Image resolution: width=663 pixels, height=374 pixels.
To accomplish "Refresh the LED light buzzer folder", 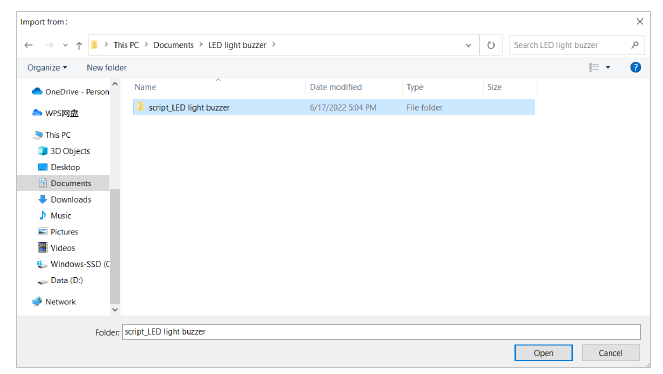I will [x=491, y=45].
